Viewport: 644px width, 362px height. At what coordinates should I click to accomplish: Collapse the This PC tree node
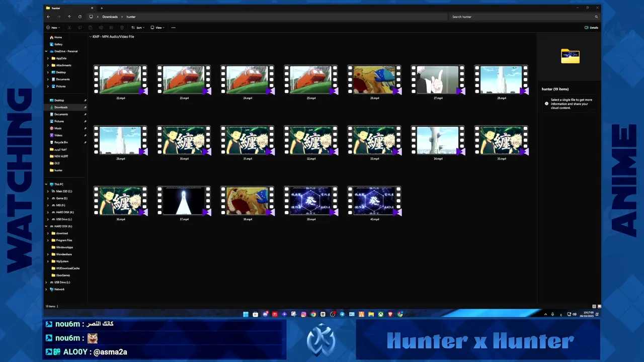[46, 185]
